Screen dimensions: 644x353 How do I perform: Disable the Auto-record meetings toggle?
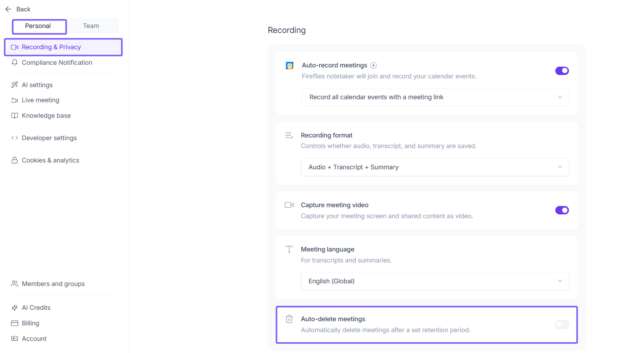562,71
